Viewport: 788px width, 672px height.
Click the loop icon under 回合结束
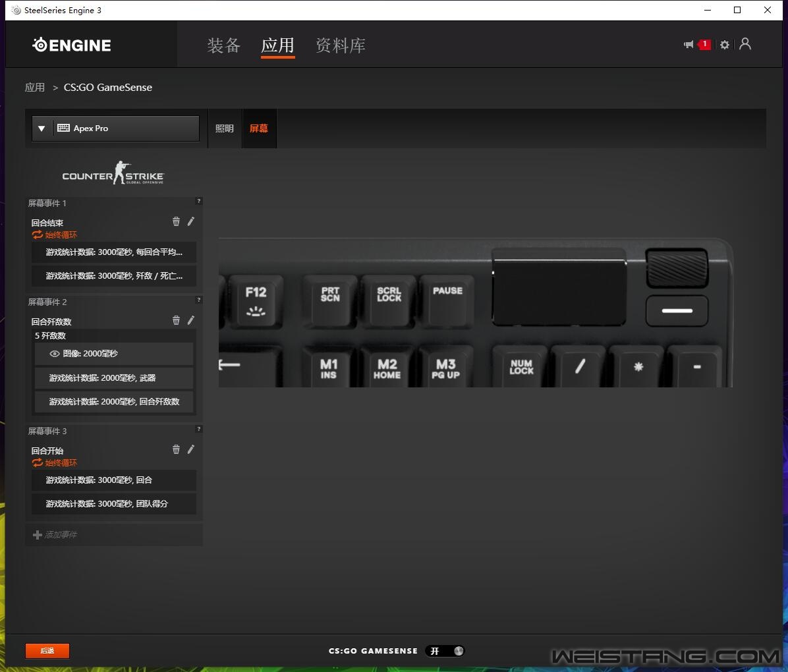coord(37,235)
